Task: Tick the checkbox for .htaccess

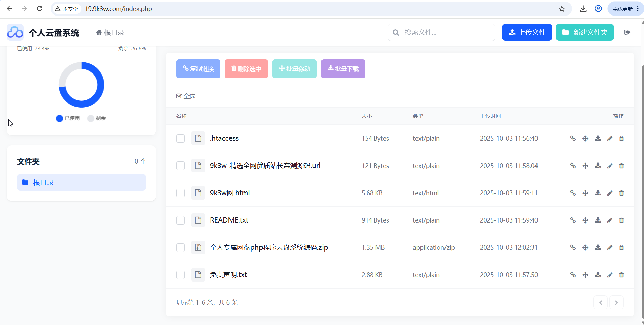Action: click(x=180, y=139)
